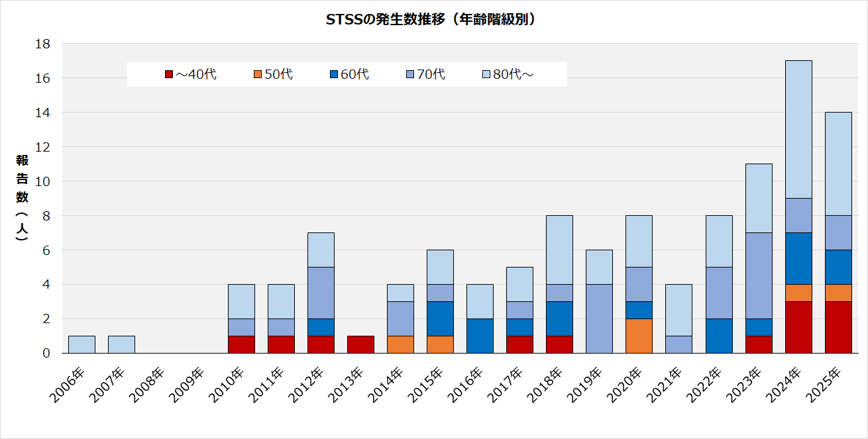Image resolution: width=868 pixels, height=439 pixels.
Task: Select the orange 50代 segment in 2020年 bar
Action: 639,336
